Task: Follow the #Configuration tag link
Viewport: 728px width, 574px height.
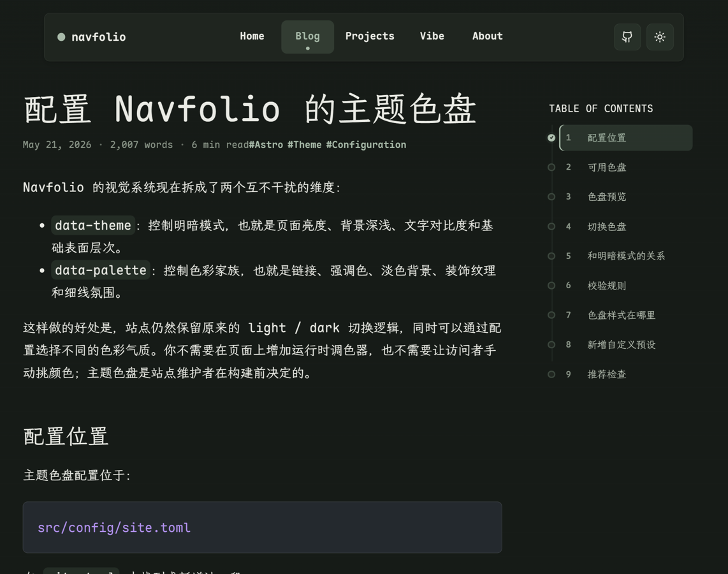Action: (366, 145)
